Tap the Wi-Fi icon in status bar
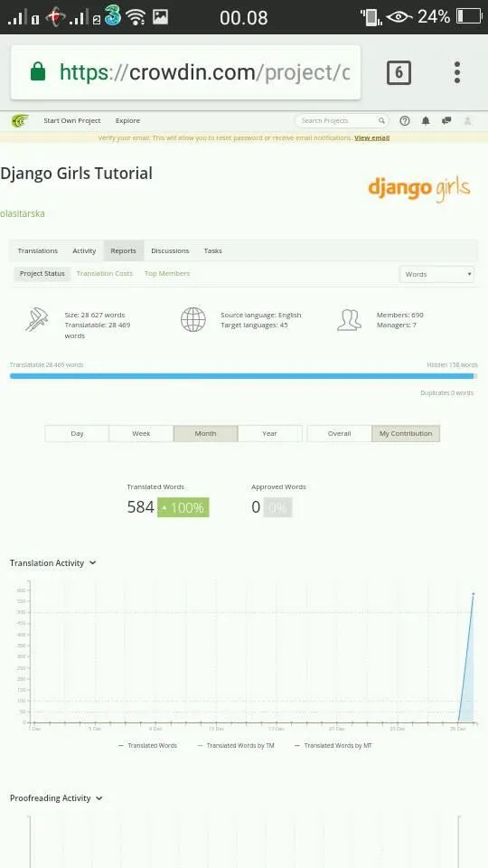This screenshot has width=488, height=868. (x=136, y=17)
